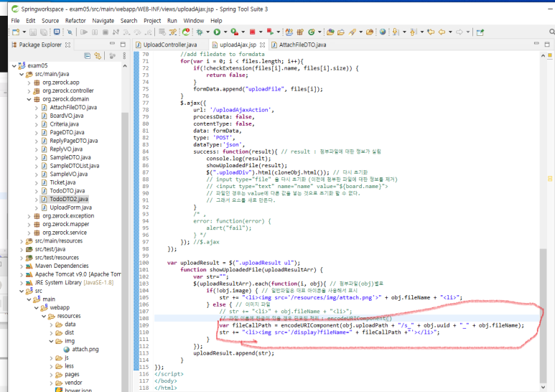Maximize the editor area
The width and height of the screenshot is (555, 392).
[547, 45]
